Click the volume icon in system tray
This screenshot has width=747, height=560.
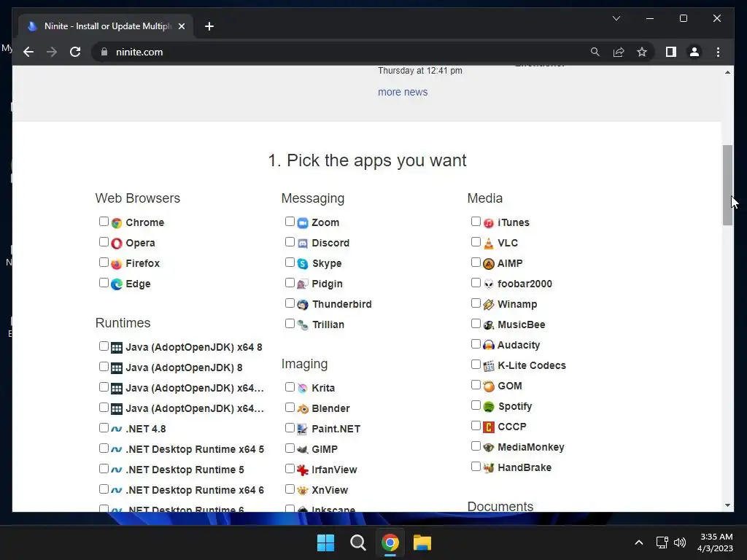[x=680, y=542]
